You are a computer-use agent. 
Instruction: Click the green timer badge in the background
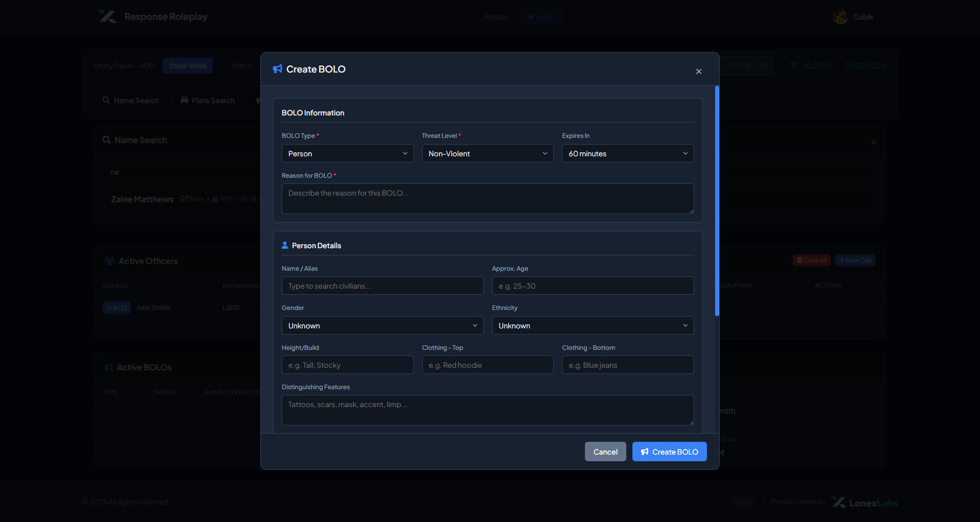(747, 65)
